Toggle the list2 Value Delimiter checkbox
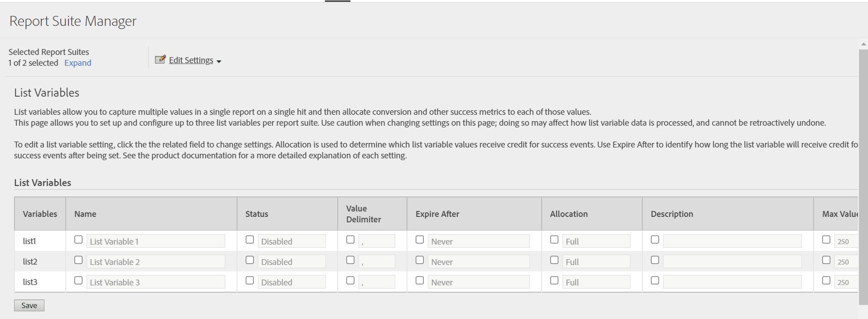Screen dimensions: 868x319 (350, 260)
